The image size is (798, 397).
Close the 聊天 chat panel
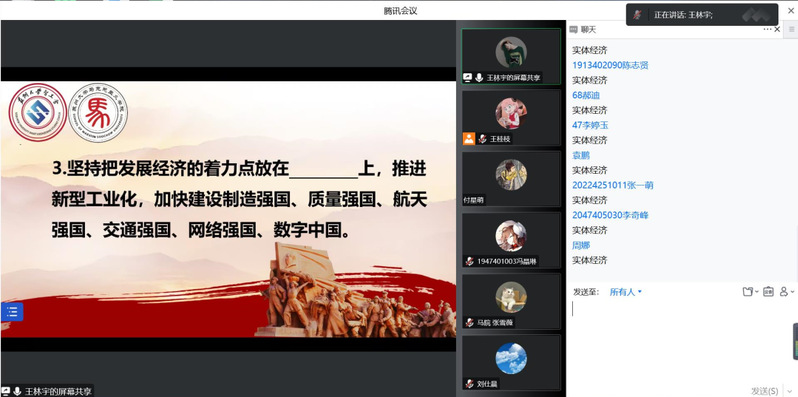pyautogui.click(x=777, y=30)
